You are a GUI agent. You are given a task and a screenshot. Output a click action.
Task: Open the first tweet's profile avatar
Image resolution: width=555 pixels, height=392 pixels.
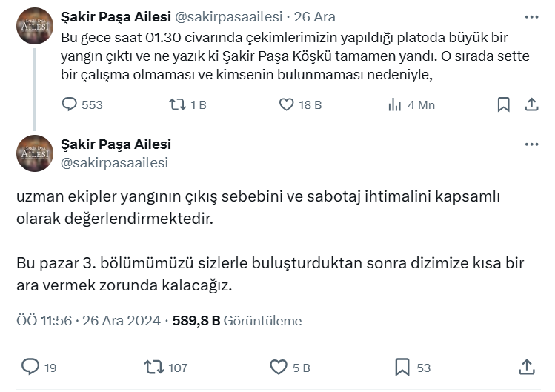click(x=35, y=26)
